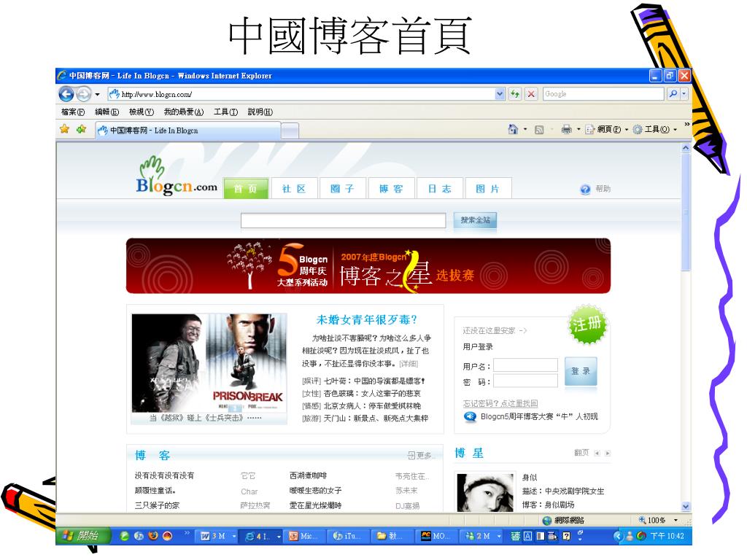Screen dimensions: 747x560
Task: Open the 檢視(V) menu
Action: pos(142,112)
